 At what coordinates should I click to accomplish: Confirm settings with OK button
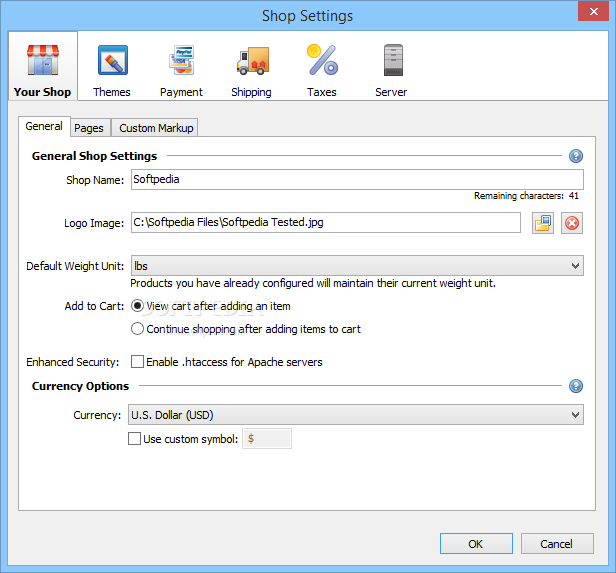pos(476,544)
